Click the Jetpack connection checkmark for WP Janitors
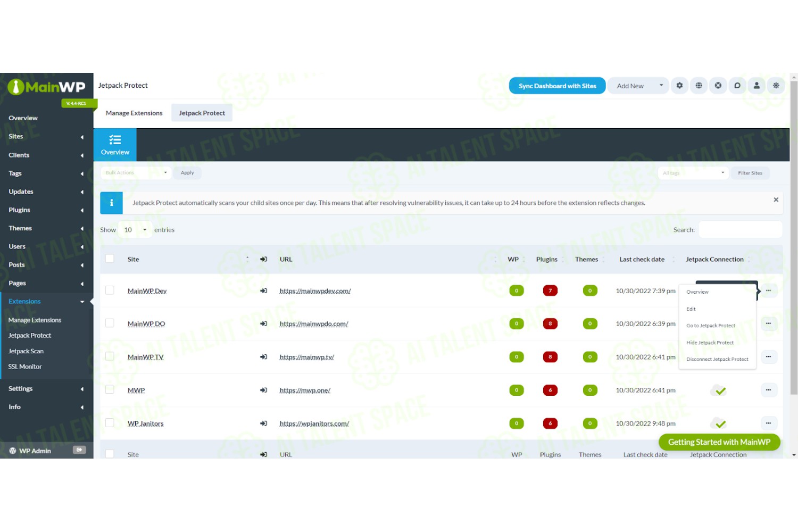798x532 pixels. [x=719, y=424]
